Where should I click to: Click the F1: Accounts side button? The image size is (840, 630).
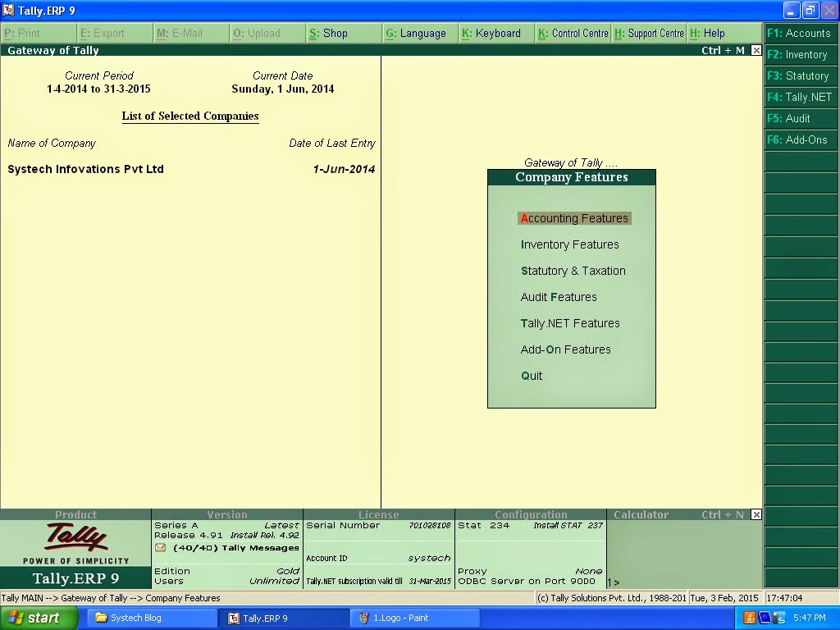tap(801, 33)
